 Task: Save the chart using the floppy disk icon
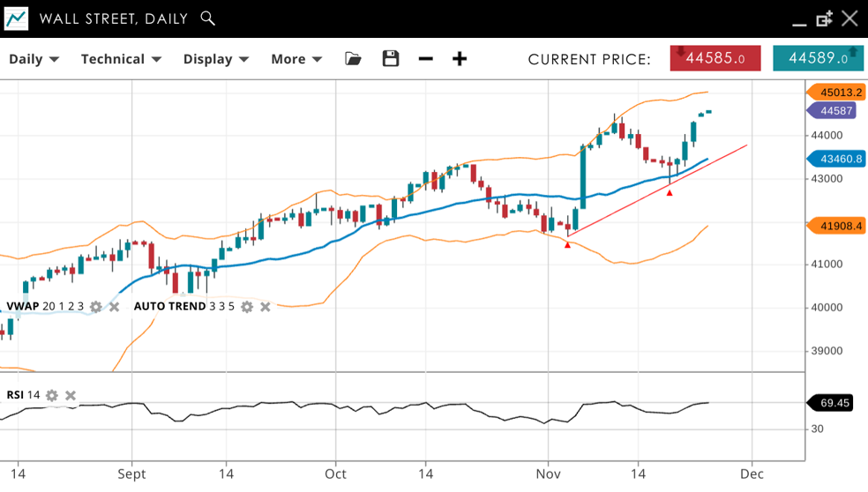click(391, 59)
